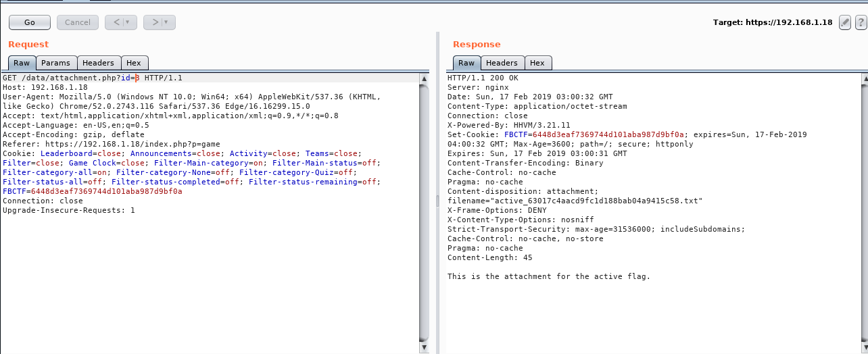
Task: Click the Request pane scroll-up arrow
Action: click(424, 78)
